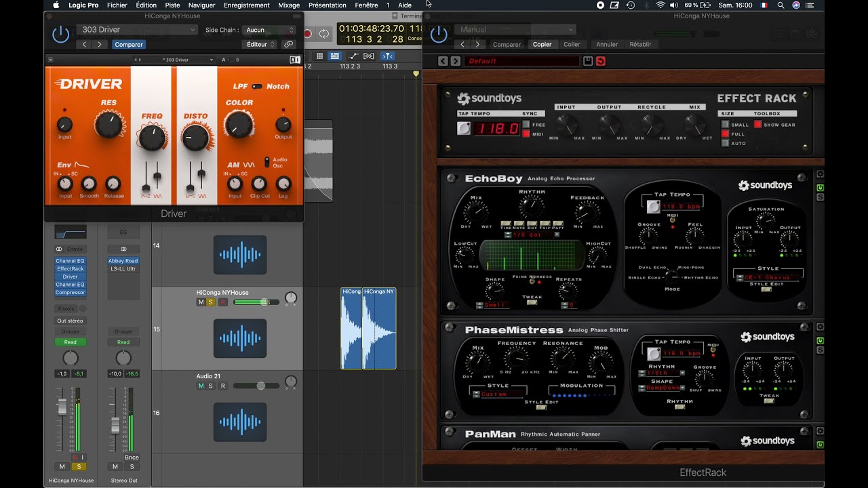
Task: Toggle the catch playhead icon
Action: click(x=388, y=56)
